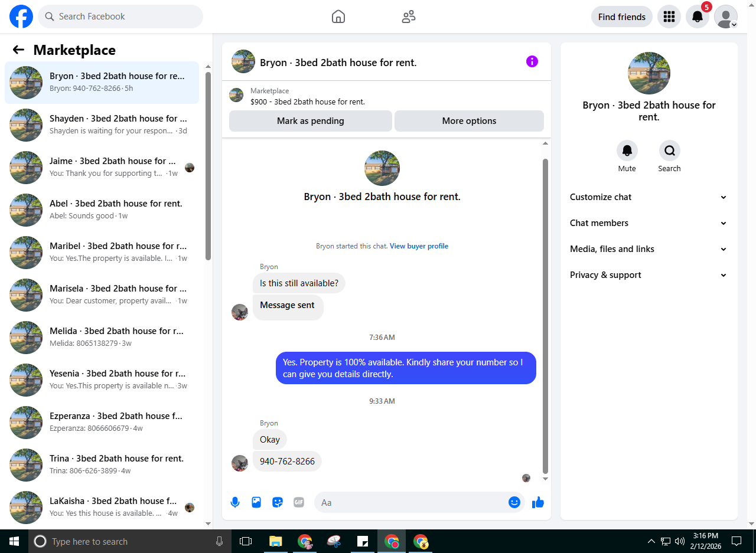Click Bryon's phone number message 940-762-8266
Viewport: 756px width, 553px height.
pos(287,461)
